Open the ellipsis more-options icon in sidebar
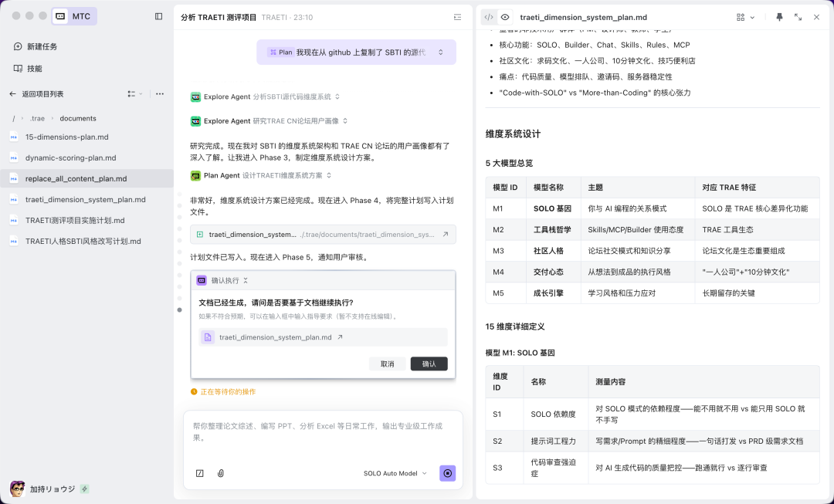834x504 pixels. pyautogui.click(x=161, y=93)
